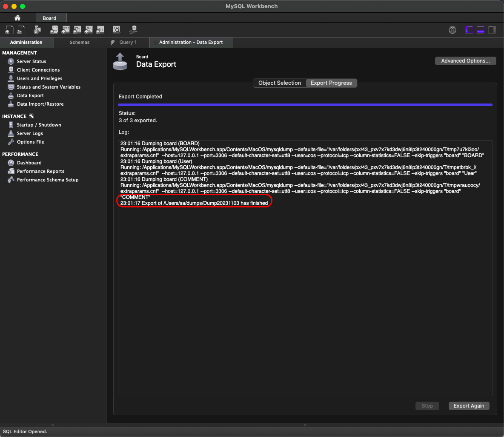Select Administration - Data Export tab

pyautogui.click(x=191, y=42)
